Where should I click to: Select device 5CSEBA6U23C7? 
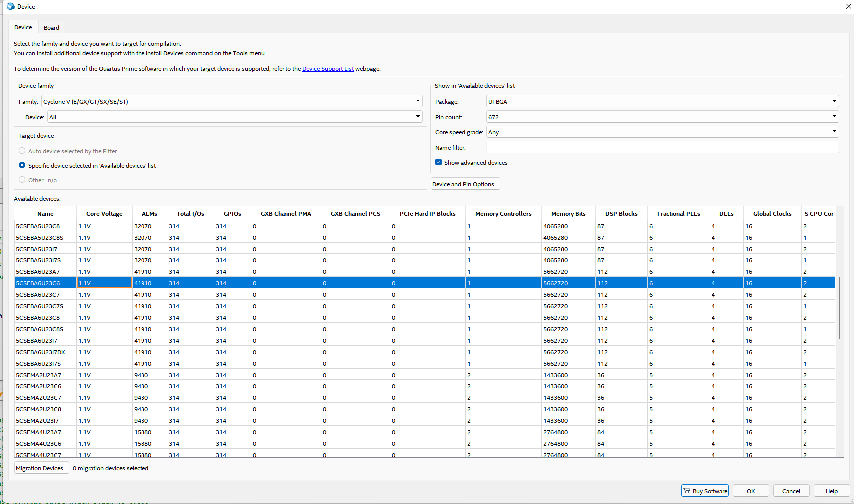(x=425, y=294)
